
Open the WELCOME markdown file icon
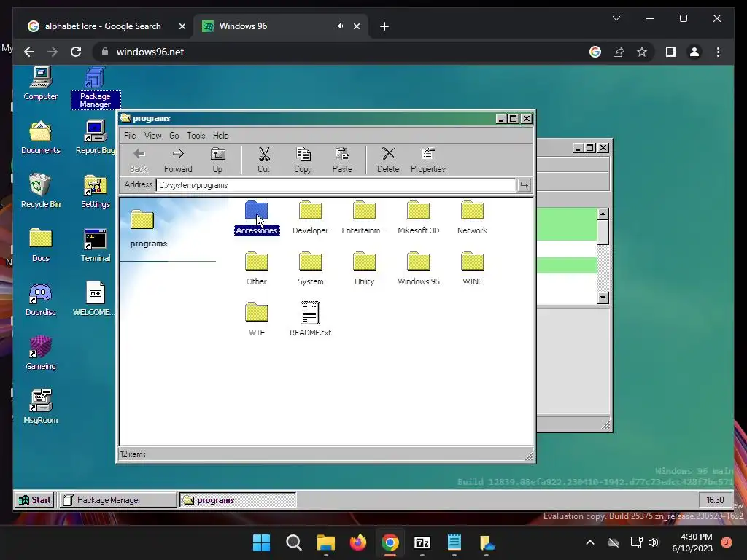point(94,300)
